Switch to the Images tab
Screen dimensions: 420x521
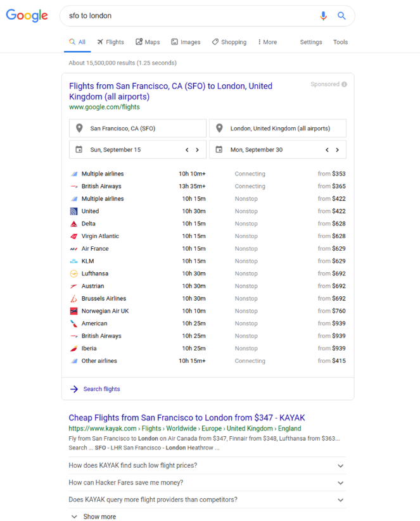tap(186, 42)
